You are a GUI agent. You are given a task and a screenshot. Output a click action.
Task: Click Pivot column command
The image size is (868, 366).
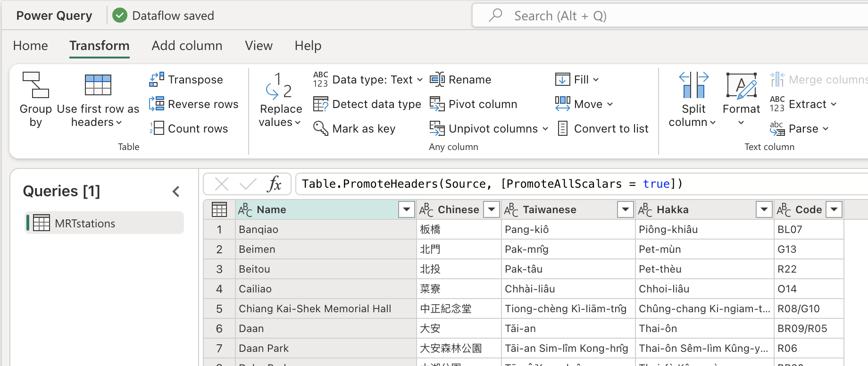click(x=474, y=104)
